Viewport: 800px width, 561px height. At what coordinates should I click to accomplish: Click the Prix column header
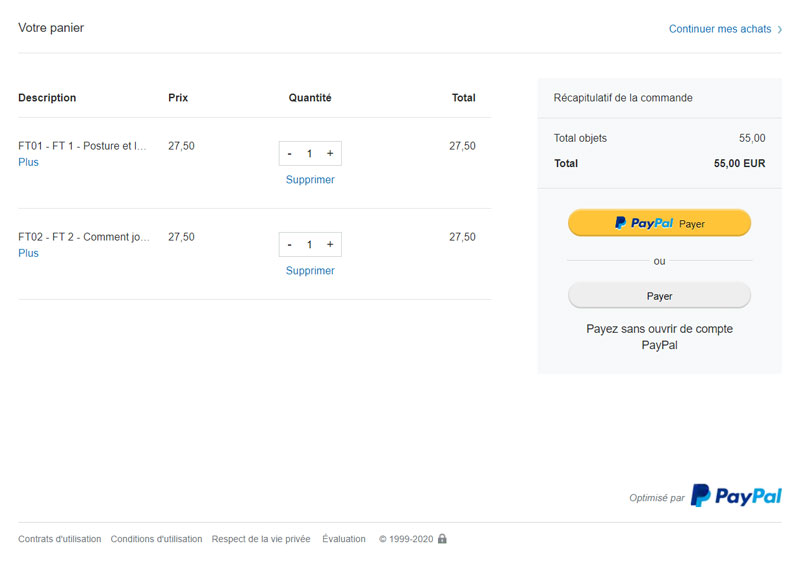[x=178, y=98]
